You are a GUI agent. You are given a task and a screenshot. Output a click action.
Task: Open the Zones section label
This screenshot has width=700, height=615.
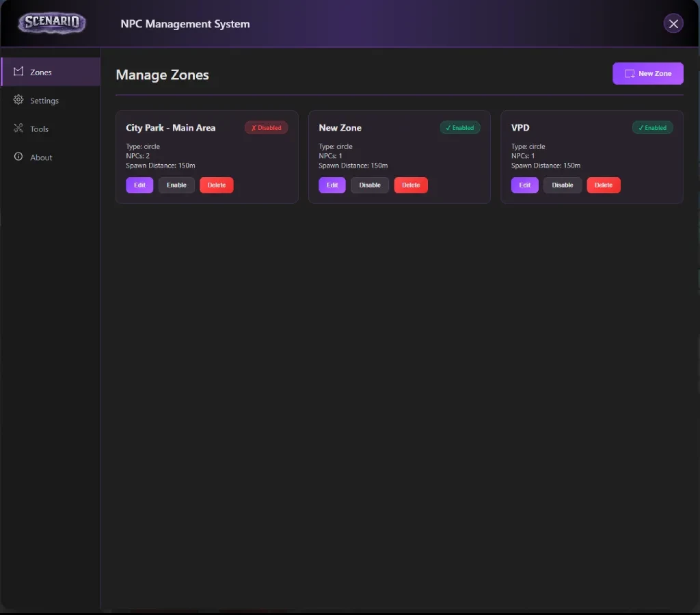(40, 72)
